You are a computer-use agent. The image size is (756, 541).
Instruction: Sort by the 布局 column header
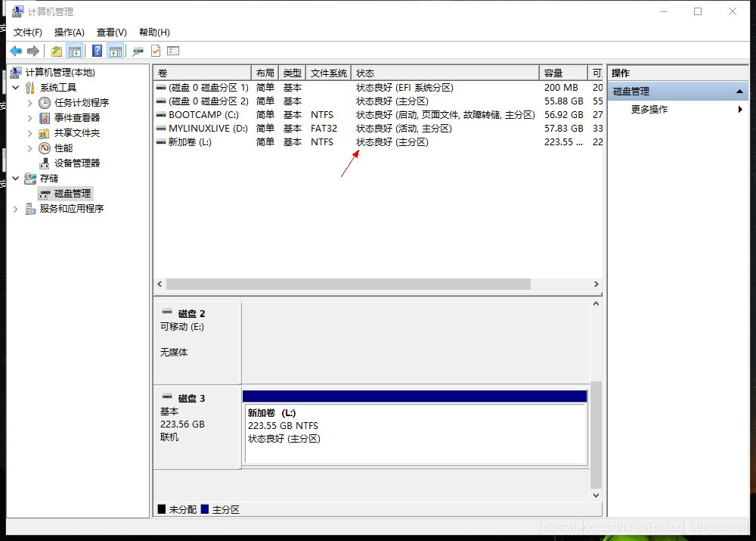click(265, 73)
